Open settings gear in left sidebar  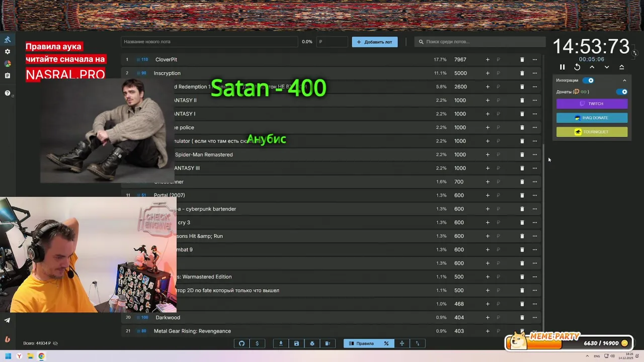point(8,52)
